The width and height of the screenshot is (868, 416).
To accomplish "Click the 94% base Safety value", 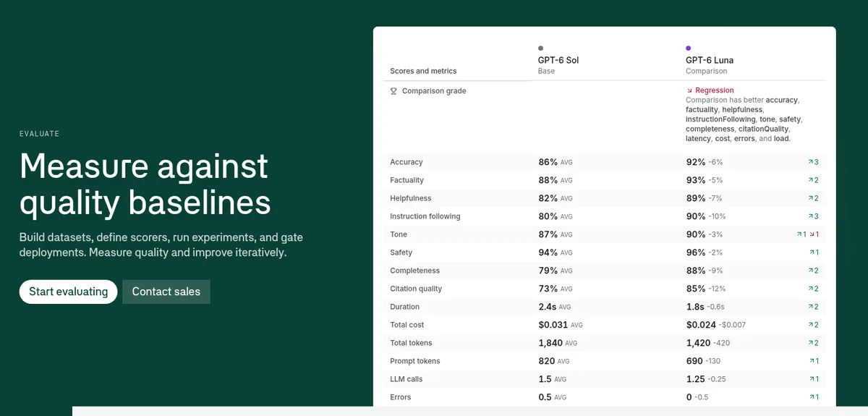I will 548,252.
